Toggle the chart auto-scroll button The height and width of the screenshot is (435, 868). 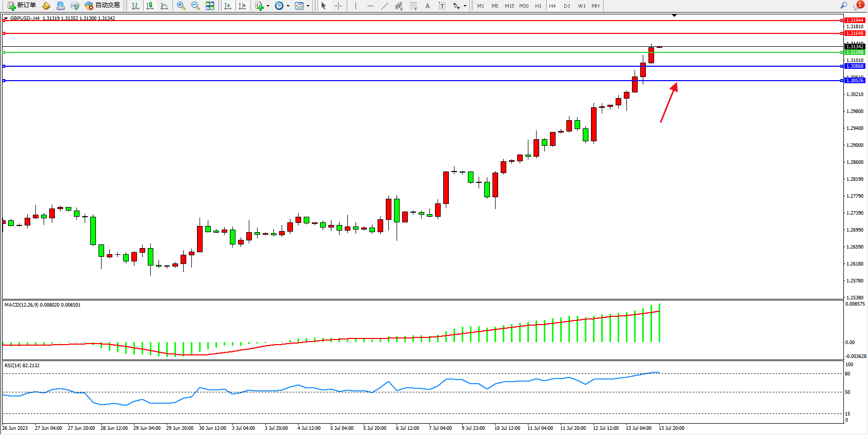228,6
